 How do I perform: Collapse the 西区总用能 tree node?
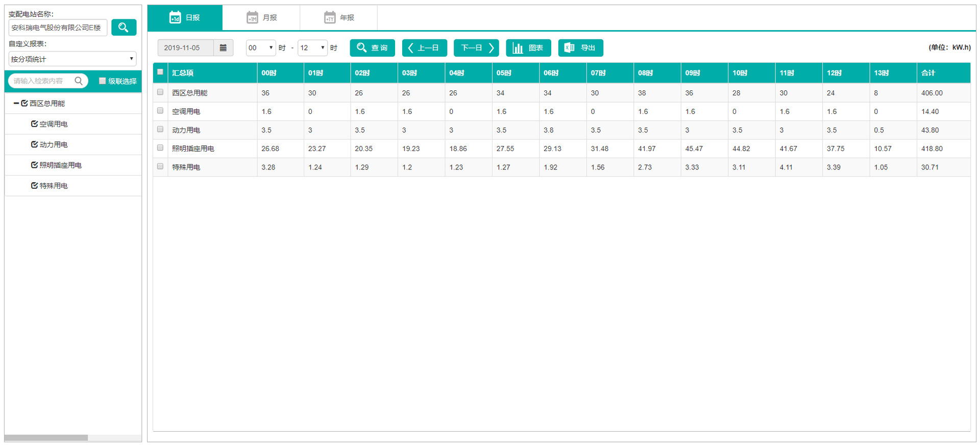pyautogui.click(x=16, y=103)
